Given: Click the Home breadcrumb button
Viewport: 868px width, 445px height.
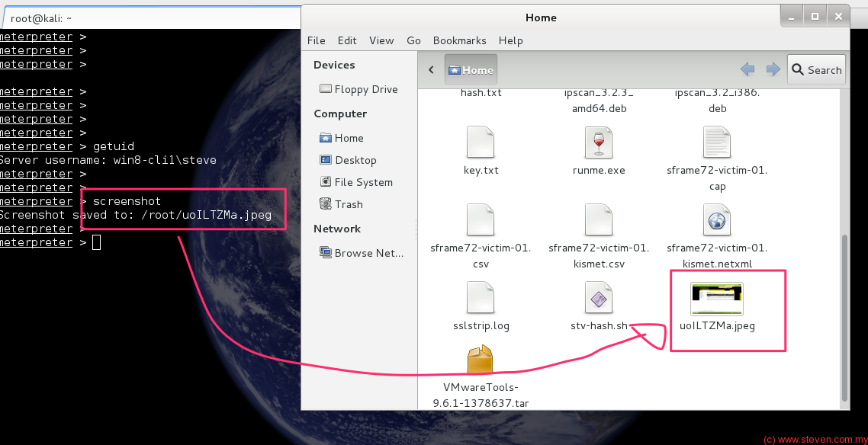Looking at the screenshot, I should pyautogui.click(x=471, y=69).
